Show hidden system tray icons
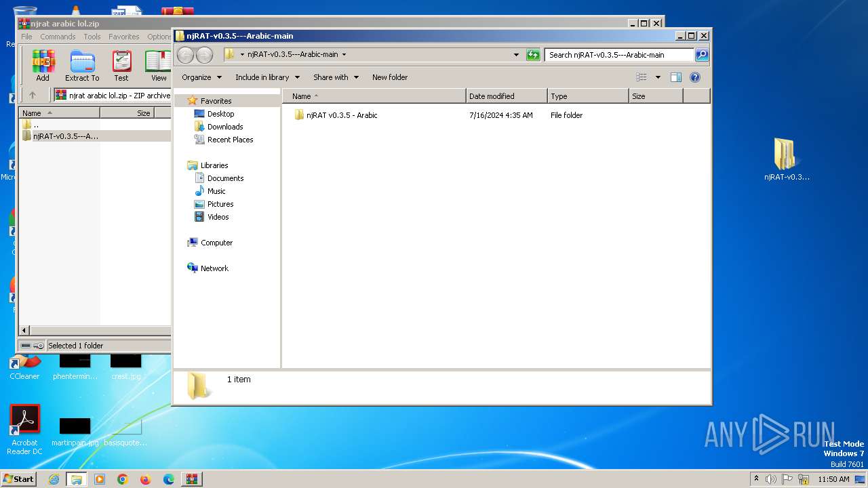This screenshot has height=488, width=868. (756, 479)
